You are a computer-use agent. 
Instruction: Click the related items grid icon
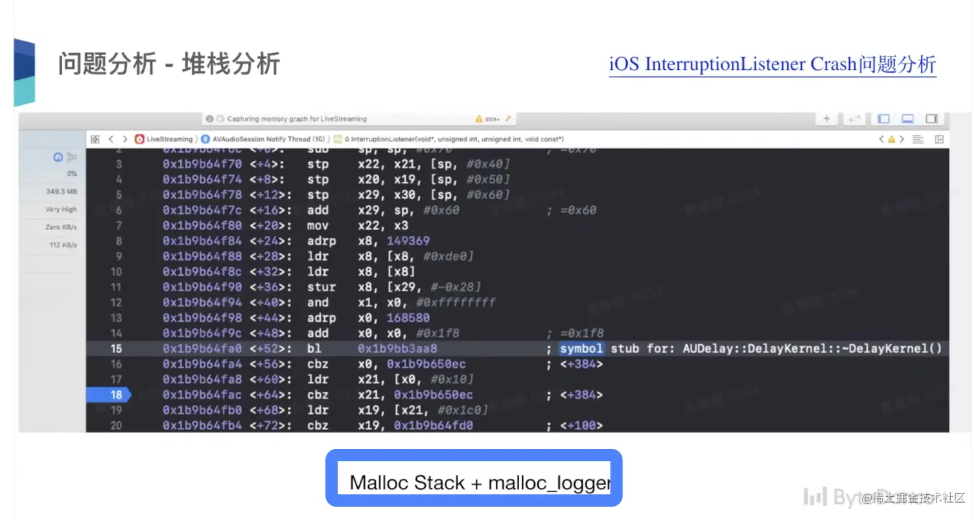[x=95, y=139]
